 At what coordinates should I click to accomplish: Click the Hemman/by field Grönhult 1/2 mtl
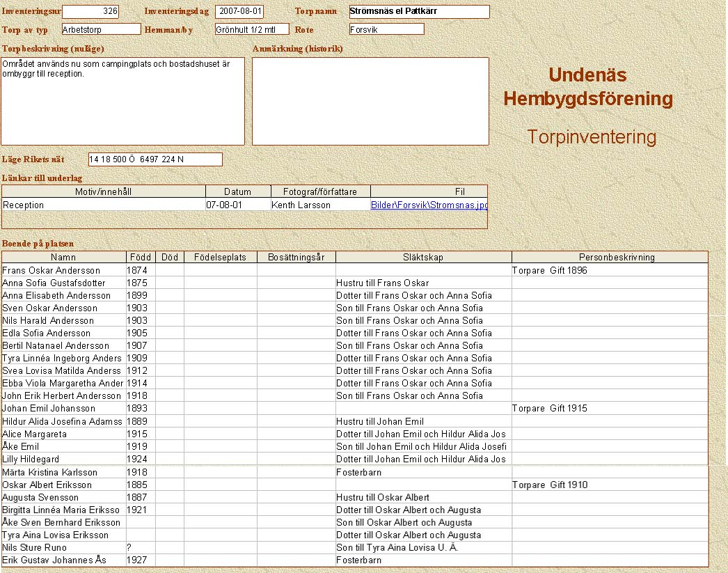pos(251,29)
